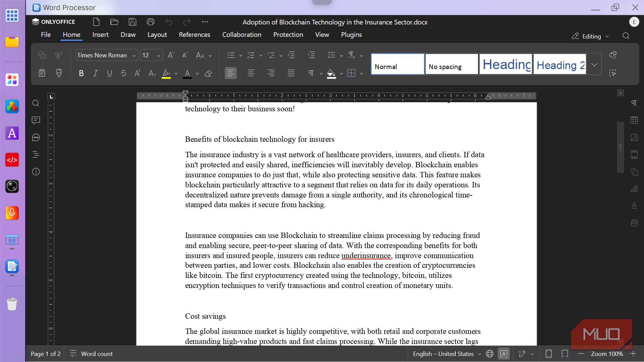This screenshot has height=362, width=644.
Task: Open the File menu
Action: point(46,35)
